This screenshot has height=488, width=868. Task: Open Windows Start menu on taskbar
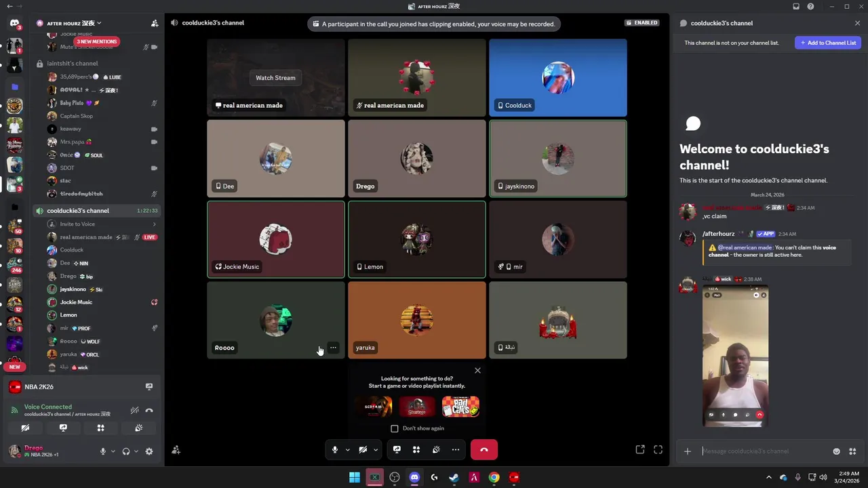355,477
